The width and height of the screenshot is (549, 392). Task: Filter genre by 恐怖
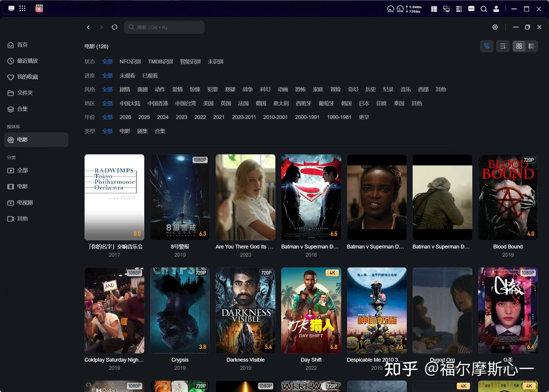300,90
